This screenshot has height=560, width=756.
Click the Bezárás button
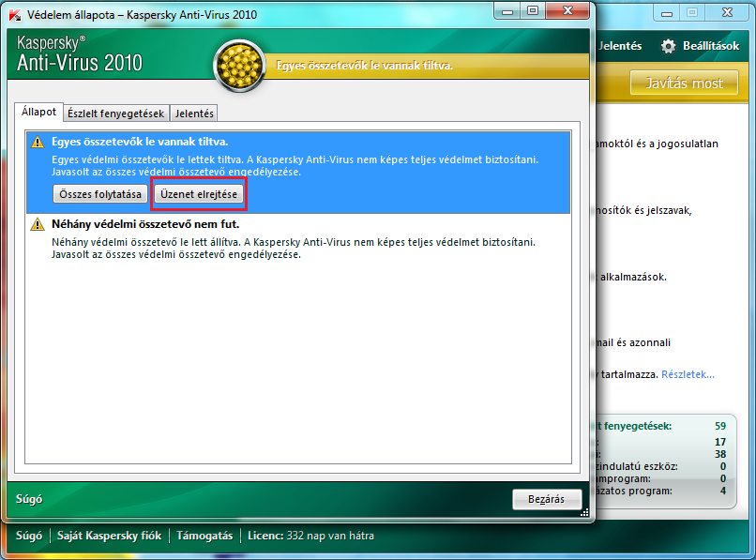(x=547, y=499)
